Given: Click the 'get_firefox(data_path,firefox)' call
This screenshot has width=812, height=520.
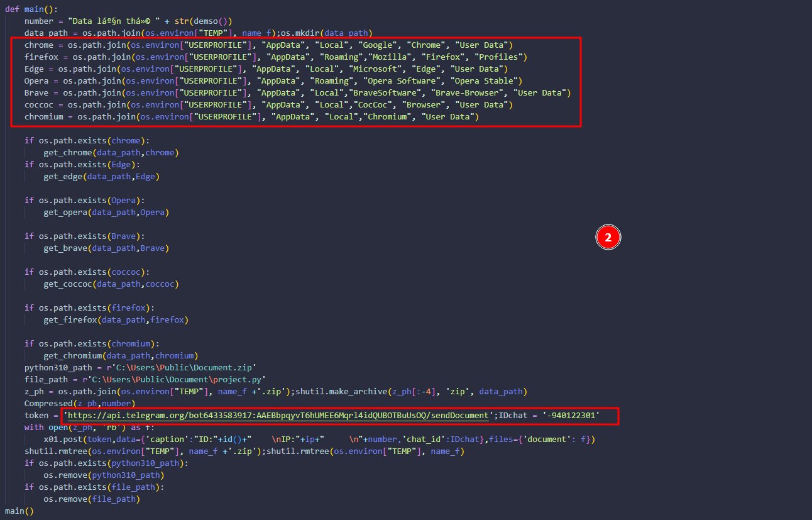Looking at the screenshot, I should 116,319.
